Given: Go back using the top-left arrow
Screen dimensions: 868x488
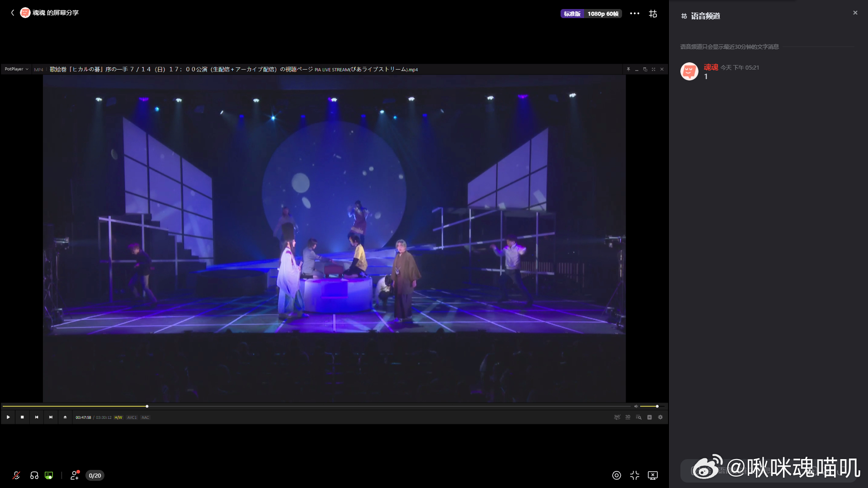Looking at the screenshot, I should 13,13.
